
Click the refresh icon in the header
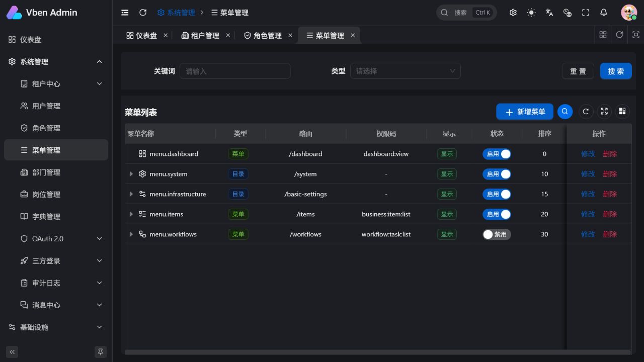(x=143, y=13)
